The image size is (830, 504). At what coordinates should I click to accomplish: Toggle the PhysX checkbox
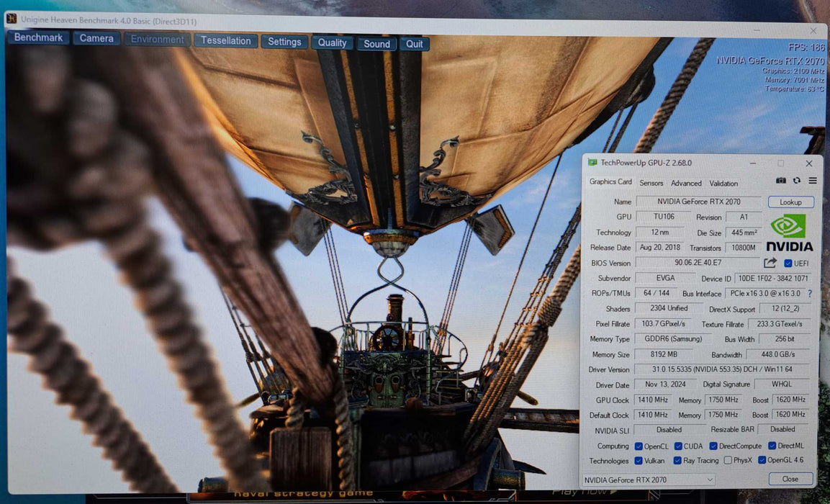click(x=728, y=460)
